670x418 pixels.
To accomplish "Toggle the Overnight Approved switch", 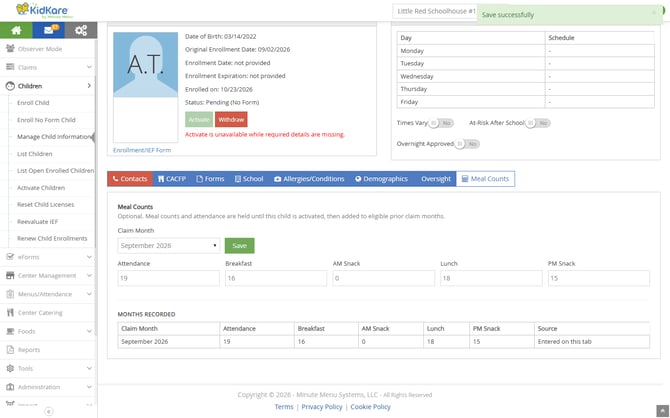I will pyautogui.click(x=467, y=144).
